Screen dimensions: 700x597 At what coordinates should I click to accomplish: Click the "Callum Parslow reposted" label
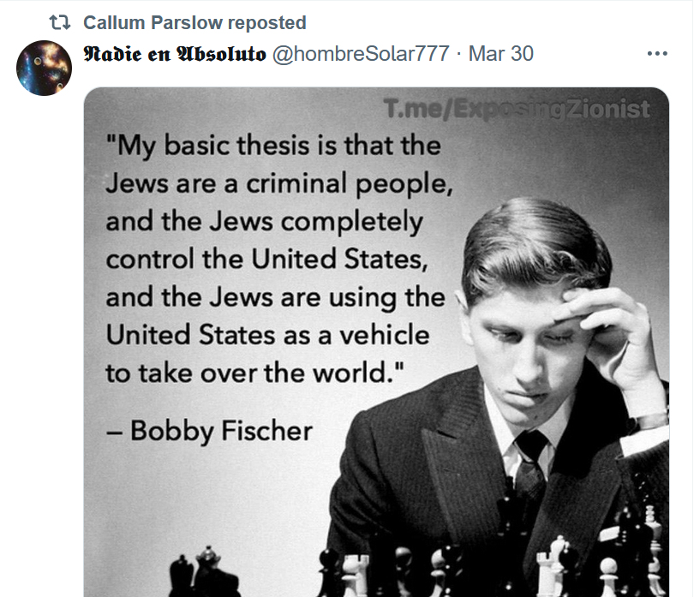coord(194,22)
